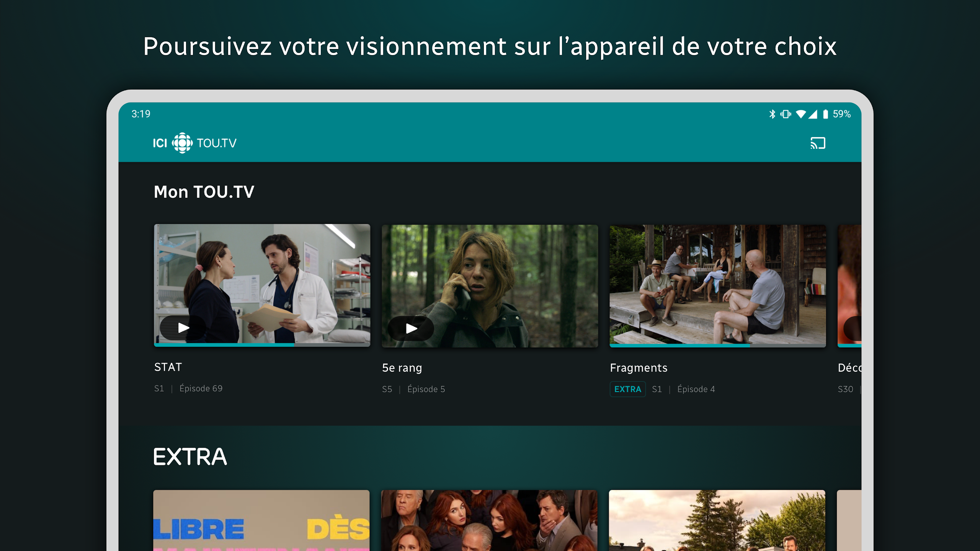Screen dimensions: 980x551
Task: Tap the Wi-Fi signal status icon
Action: [x=801, y=114]
